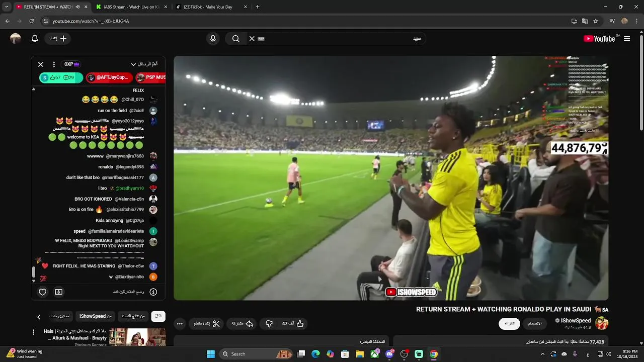Viewport: 644px width, 362px height.
Task: Send a heart reaction in chat
Action: coord(43,292)
